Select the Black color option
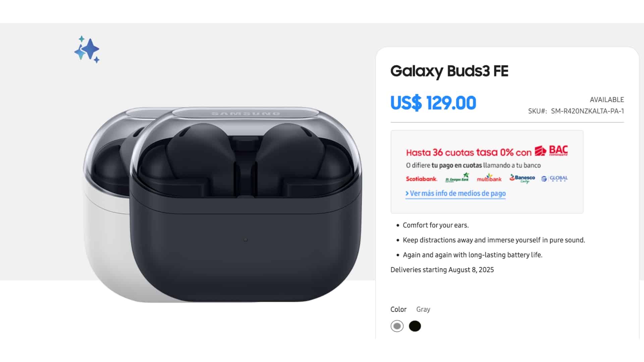 [x=415, y=326]
